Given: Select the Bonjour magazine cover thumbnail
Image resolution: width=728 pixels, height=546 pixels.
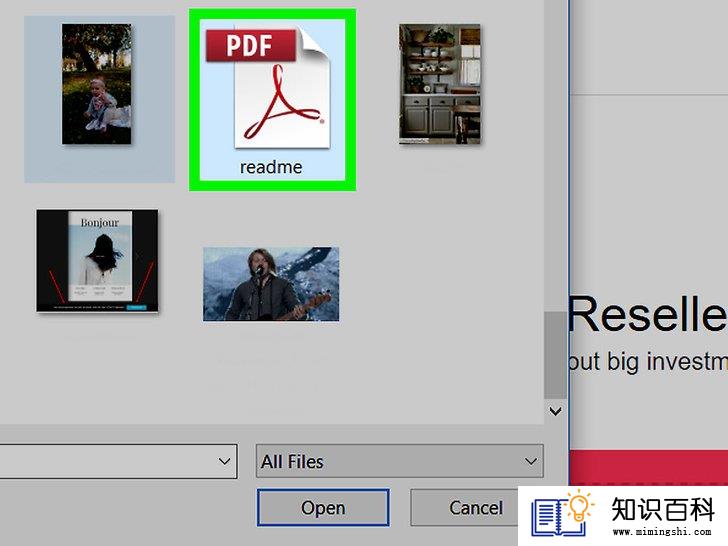Looking at the screenshot, I should click(x=98, y=260).
